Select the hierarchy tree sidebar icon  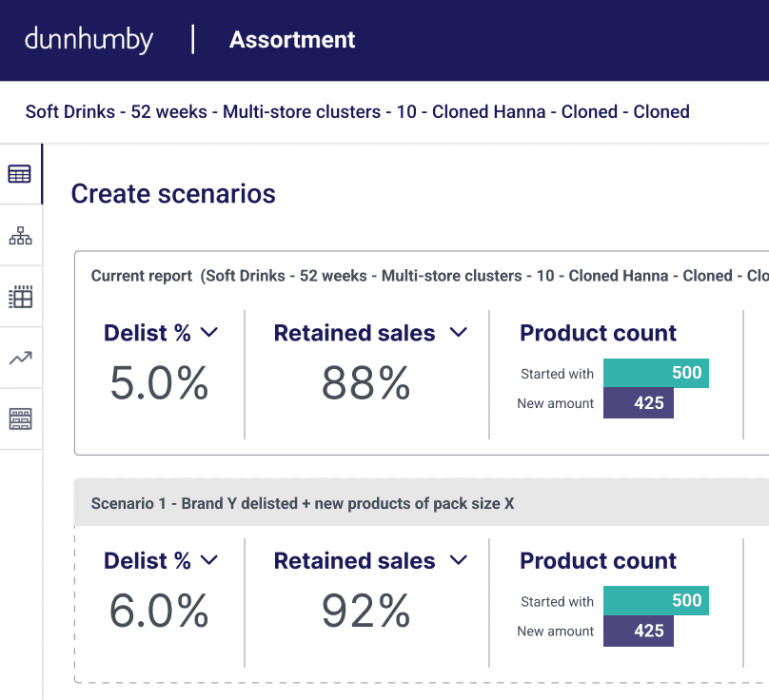[x=20, y=236]
